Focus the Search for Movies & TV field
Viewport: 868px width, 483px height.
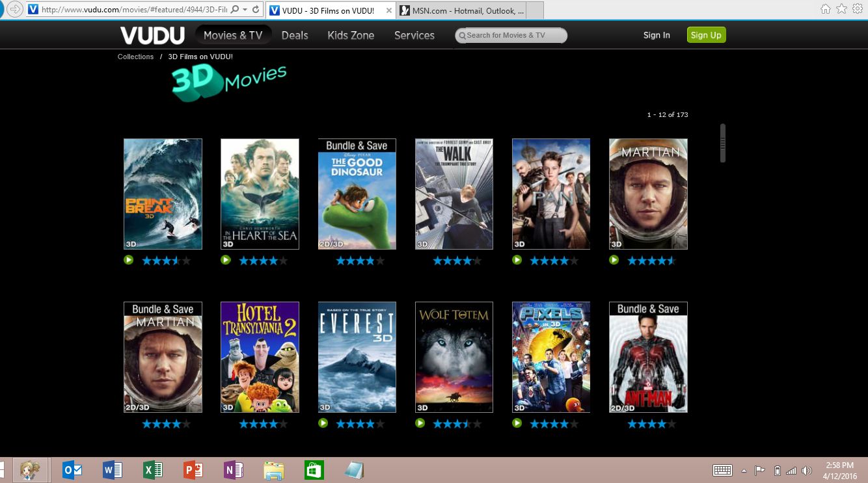(x=511, y=35)
